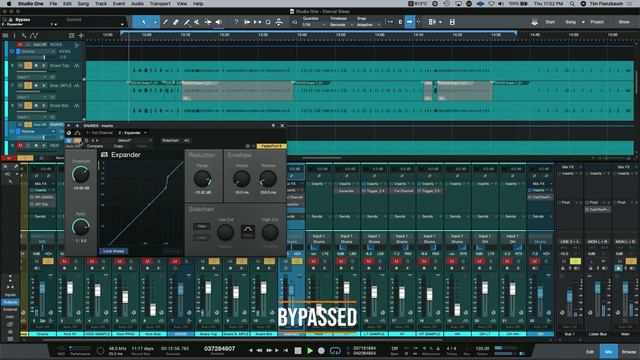640x360 pixels.
Task: Click the question mark help icon
Action: coord(236,22)
